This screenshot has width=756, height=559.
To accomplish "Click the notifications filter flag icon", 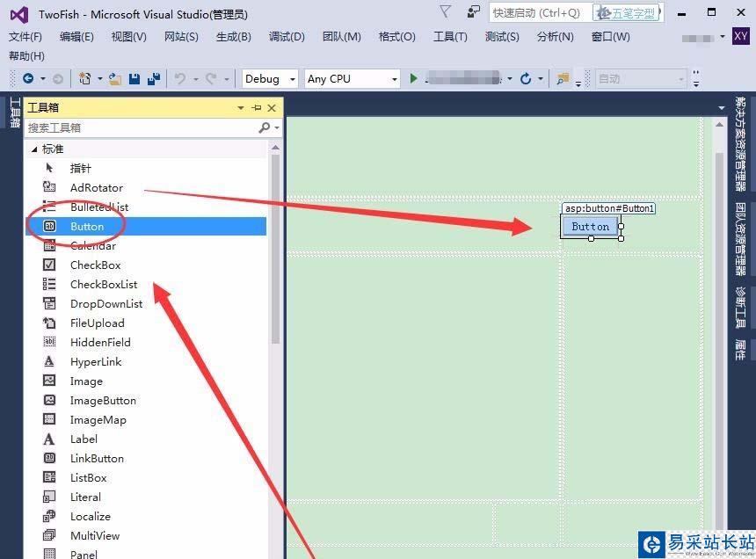I will coord(446,11).
